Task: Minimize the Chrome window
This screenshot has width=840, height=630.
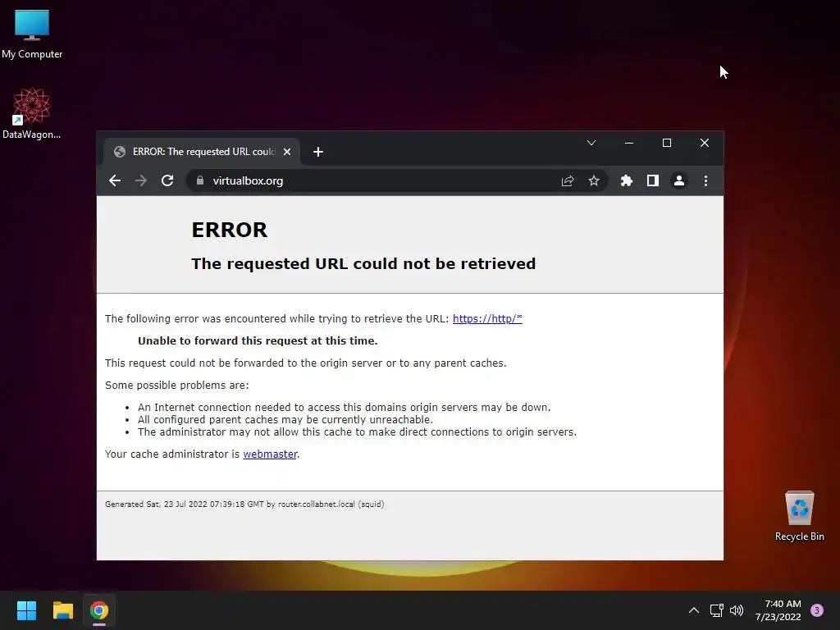Action: pyautogui.click(x=629, y=143)
